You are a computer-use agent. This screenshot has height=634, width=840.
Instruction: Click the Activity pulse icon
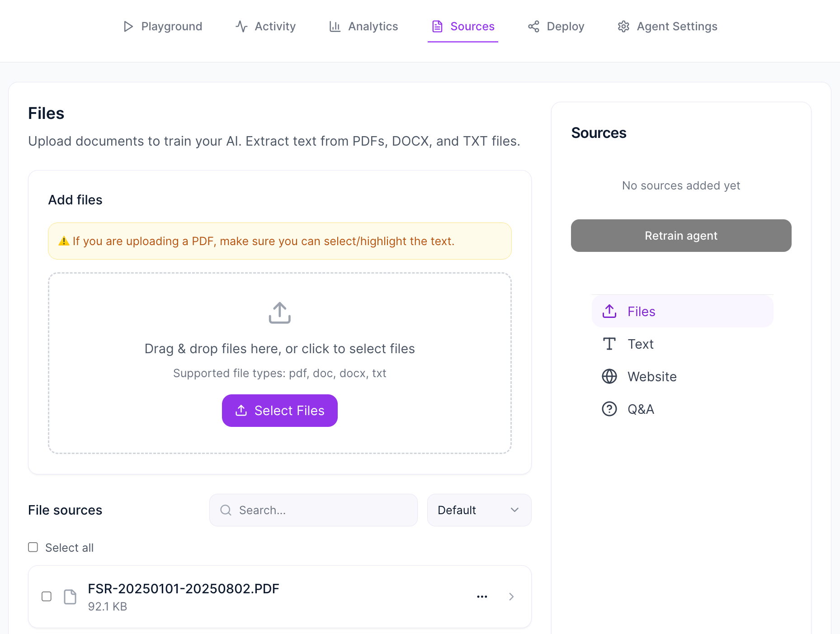click(x=241, y=27)
